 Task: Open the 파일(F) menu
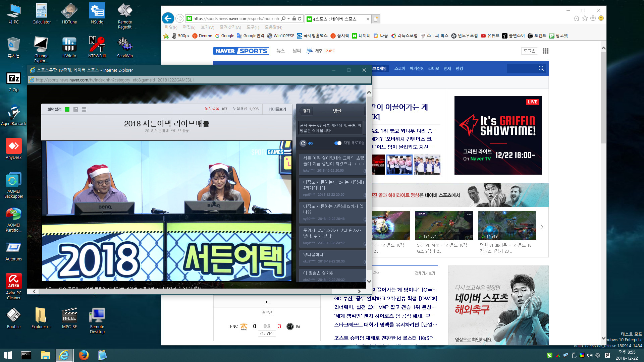(171, 27)
